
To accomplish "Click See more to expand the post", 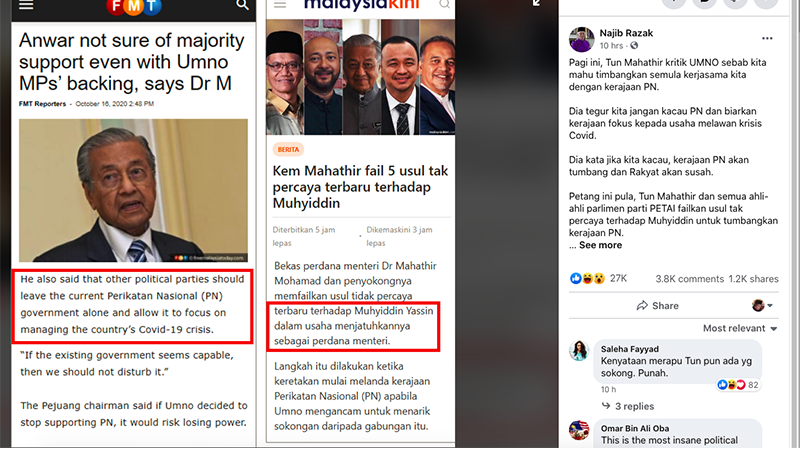I will tap(601, 245).
